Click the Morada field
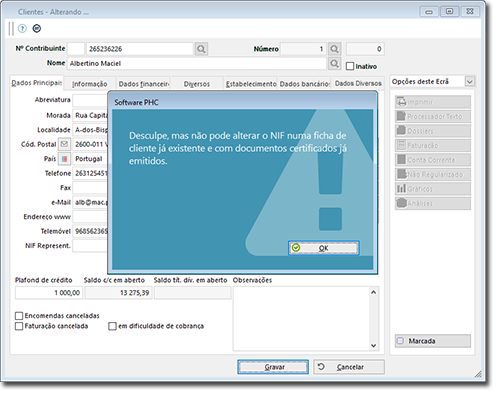The width and height of the screenshot is (496, 394). point(90,115)
